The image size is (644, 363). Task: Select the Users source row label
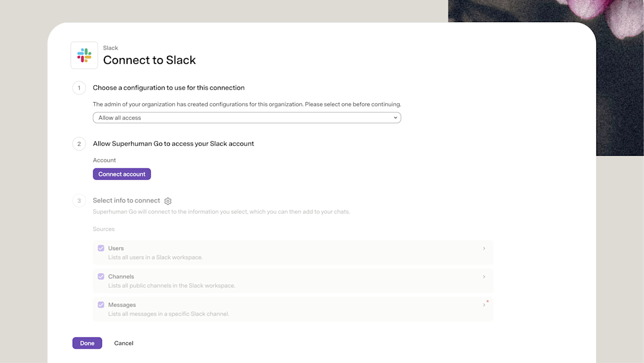116,248
